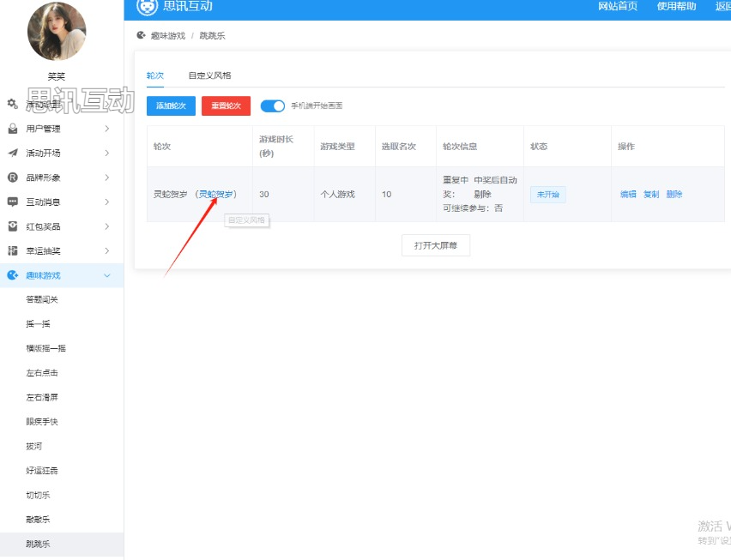Click the 趣味游戏 breadcrumb text
Viewport: 731px width, 560px height.
[x=168, y=36]
